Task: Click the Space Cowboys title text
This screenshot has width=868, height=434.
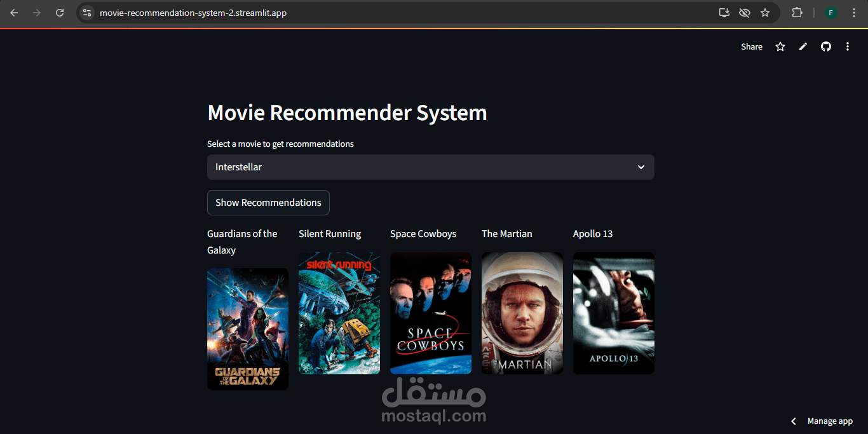Action: click(x=423, y=234)
